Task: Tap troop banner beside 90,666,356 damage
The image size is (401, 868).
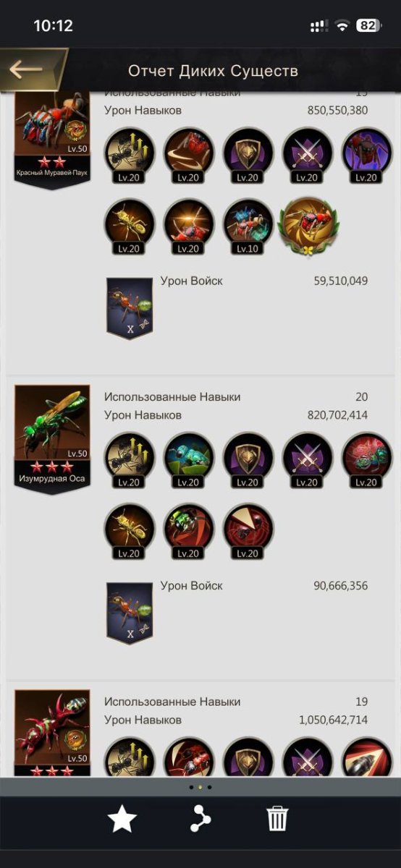Action: [130, 613]
